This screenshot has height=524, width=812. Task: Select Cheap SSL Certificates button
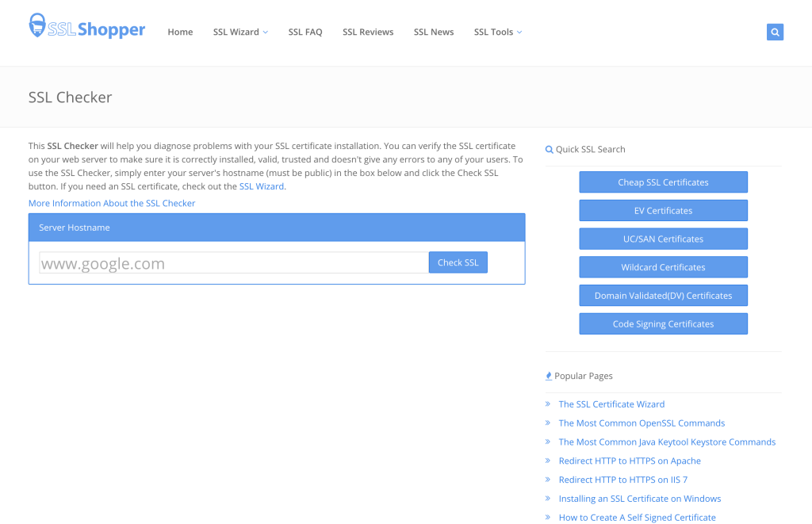point(663,182)
